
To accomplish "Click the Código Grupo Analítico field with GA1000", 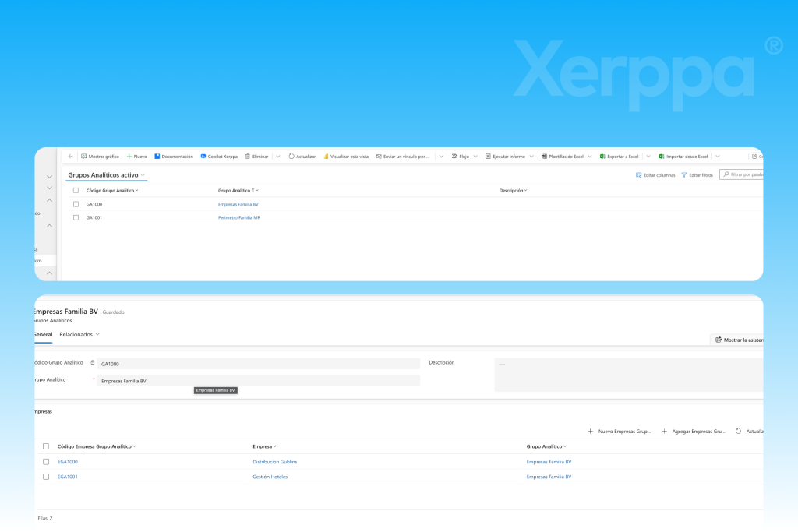I will pyautogui.click(x=259, y=364).
